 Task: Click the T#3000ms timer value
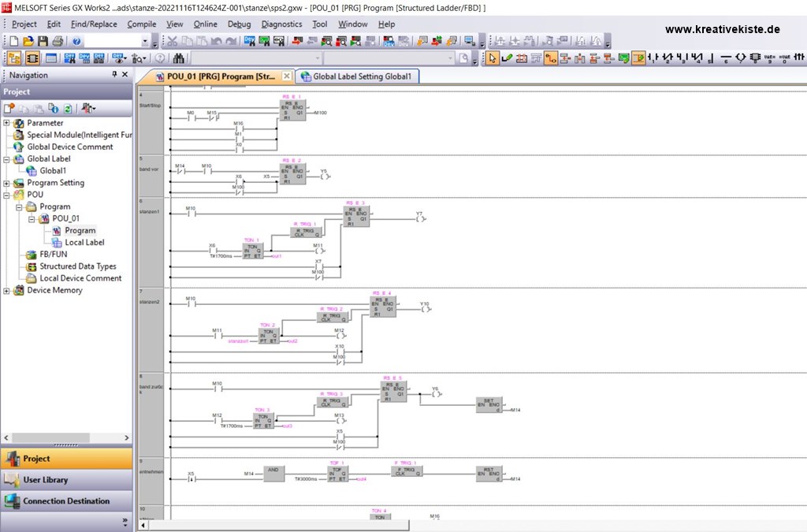(306, 479)
